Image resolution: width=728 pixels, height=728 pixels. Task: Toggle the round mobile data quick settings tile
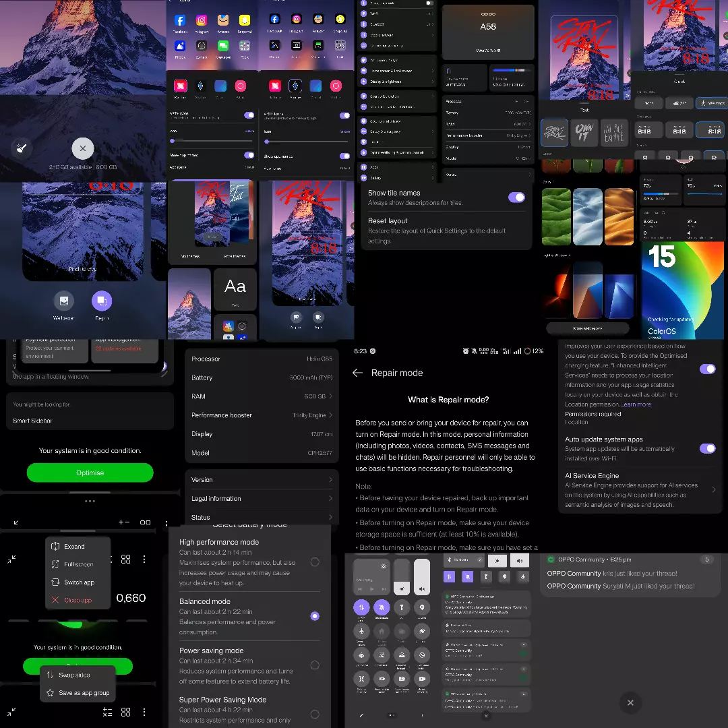[362, 607]
